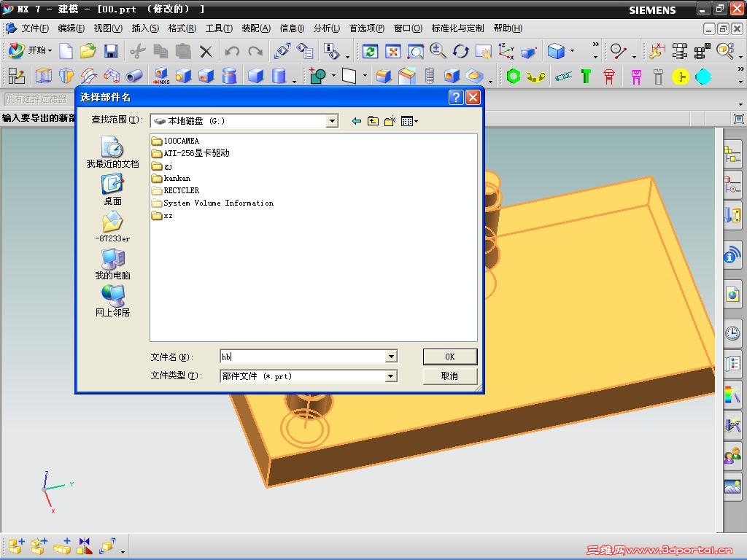The width and height of the screenshot is (747, 560).
Task: Click the green T bolt icon
Action: (586, 76)
